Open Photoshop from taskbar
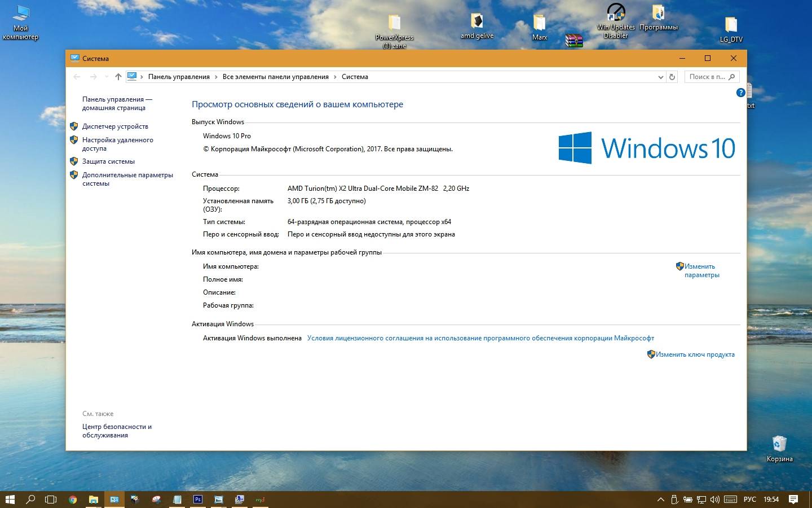 [x=198, y=499]
